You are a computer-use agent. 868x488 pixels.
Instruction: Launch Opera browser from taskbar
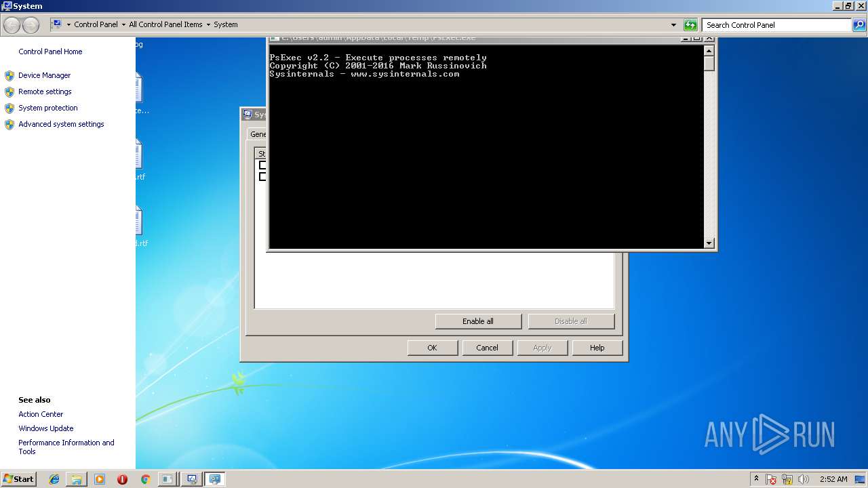tap(122, 479)
